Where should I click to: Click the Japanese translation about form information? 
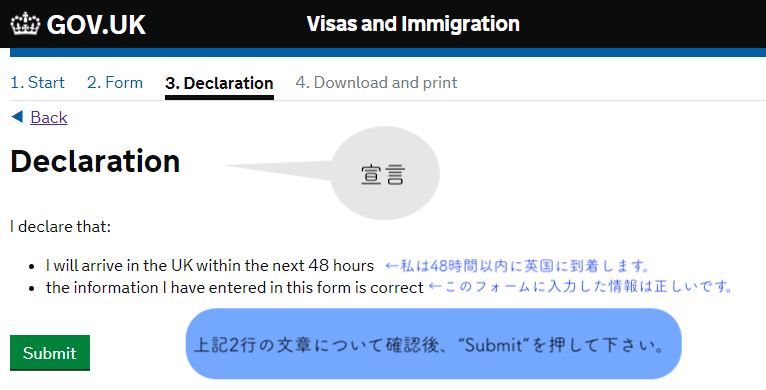point(580,287)
